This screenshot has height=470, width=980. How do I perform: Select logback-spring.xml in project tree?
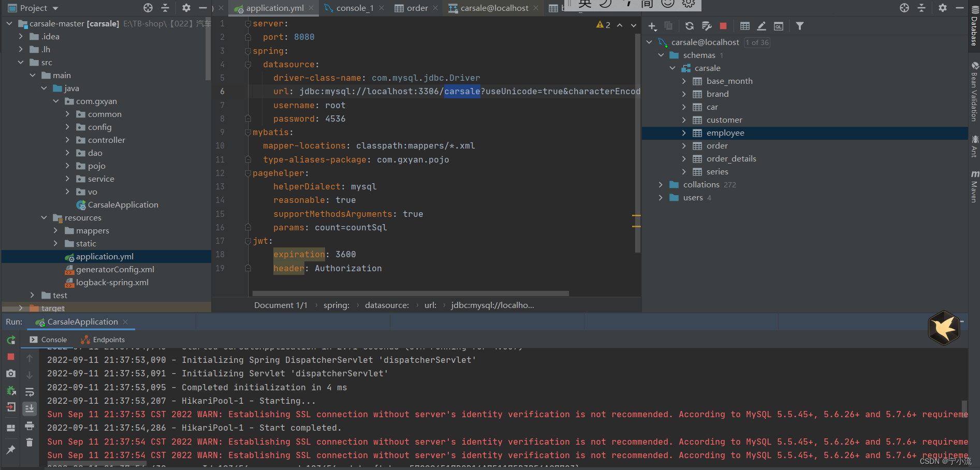(107, 282)
